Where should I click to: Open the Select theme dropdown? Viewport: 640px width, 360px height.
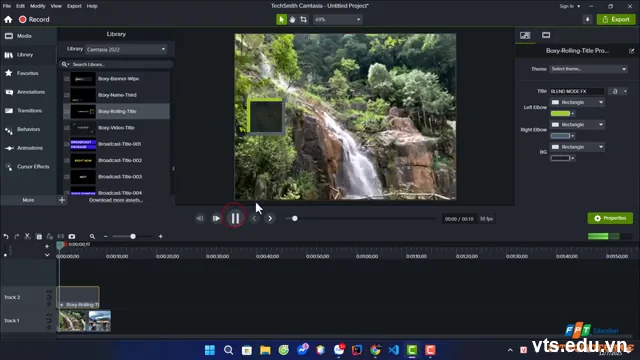click(x=588, y=69)
